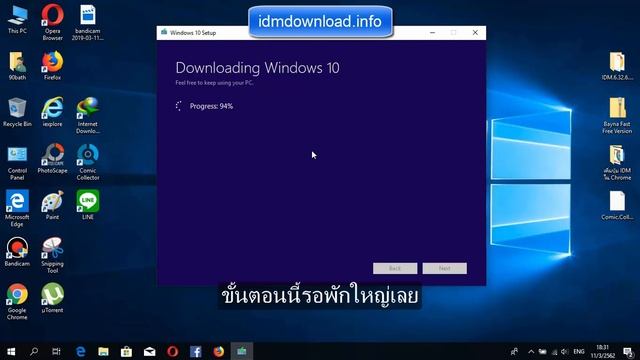Screen dimensions: 640x360
Task: Open the 90bath folder icon
Action: click(17, 65)
